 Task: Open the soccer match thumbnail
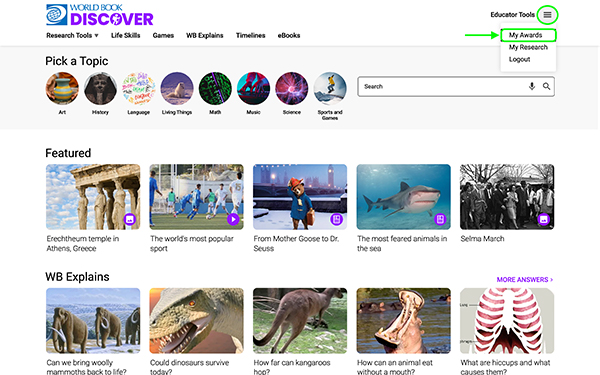coord(196,197)
